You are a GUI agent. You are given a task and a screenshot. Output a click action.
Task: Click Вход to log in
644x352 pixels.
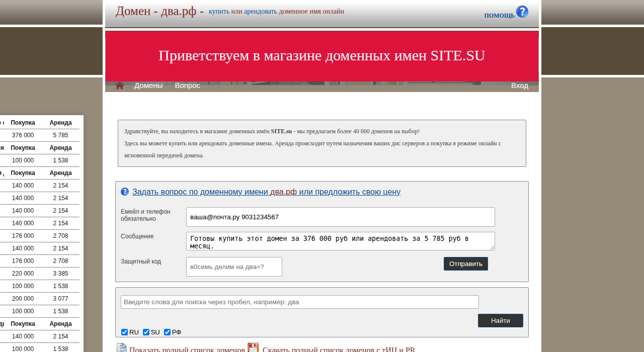(x=520, y=85)
